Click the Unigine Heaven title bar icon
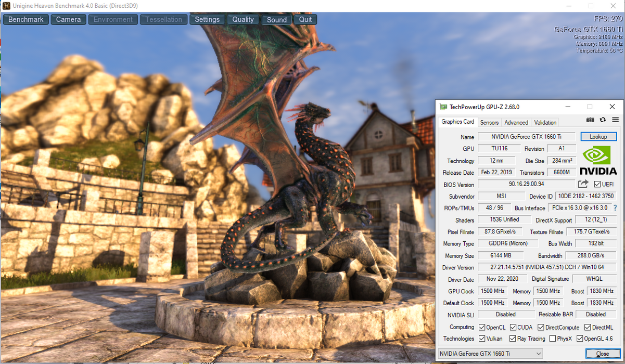Viewport: 625px width, 364px height. click(x=6, y=6)
